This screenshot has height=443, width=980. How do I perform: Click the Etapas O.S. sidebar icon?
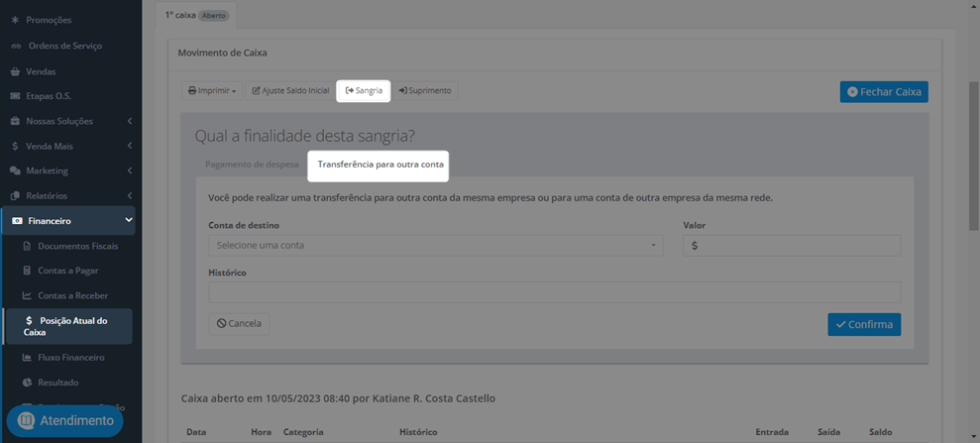[x=15, y=96]
